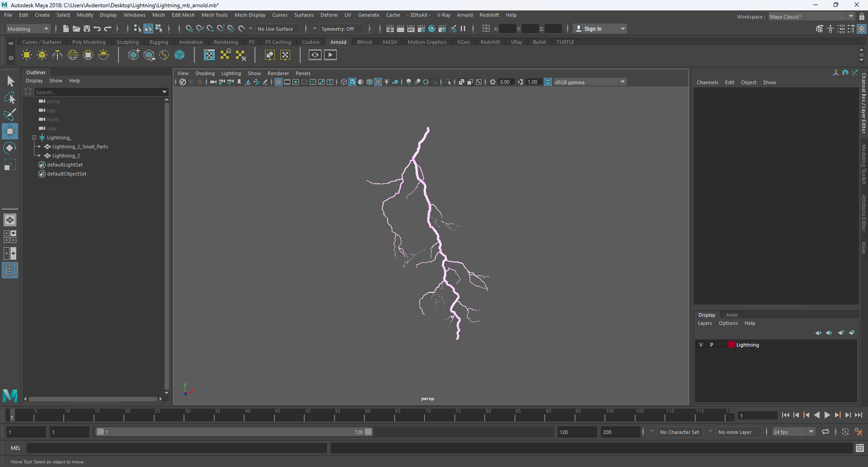This screenshot has height=467, width=868.
Task: Create an Arnold physical sky
Action: [104, 55]
